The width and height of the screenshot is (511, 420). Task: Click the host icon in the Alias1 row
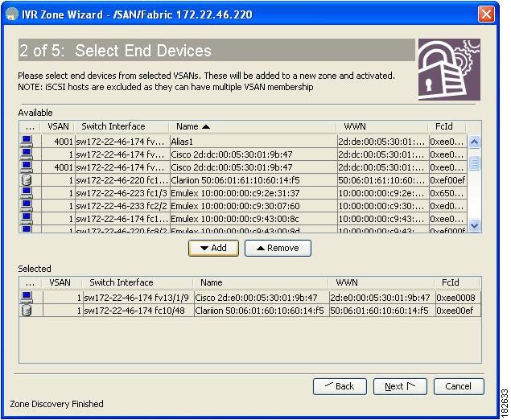coord(27,142)
